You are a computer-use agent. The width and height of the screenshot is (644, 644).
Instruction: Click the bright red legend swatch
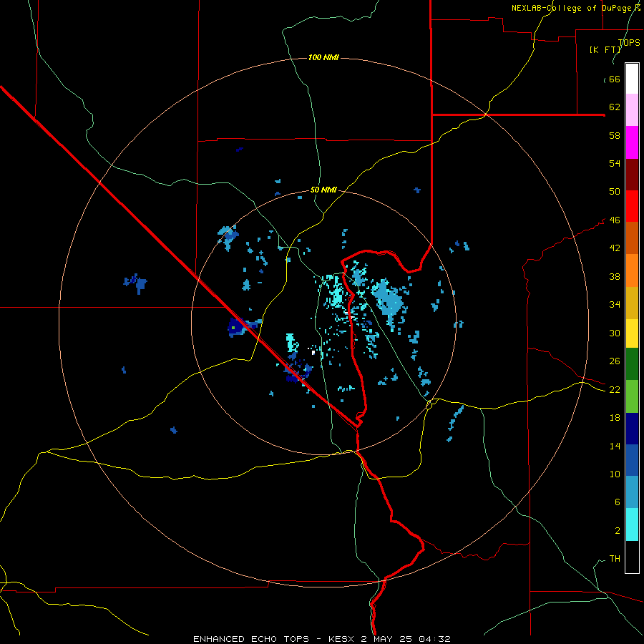(x=632, y=206)
